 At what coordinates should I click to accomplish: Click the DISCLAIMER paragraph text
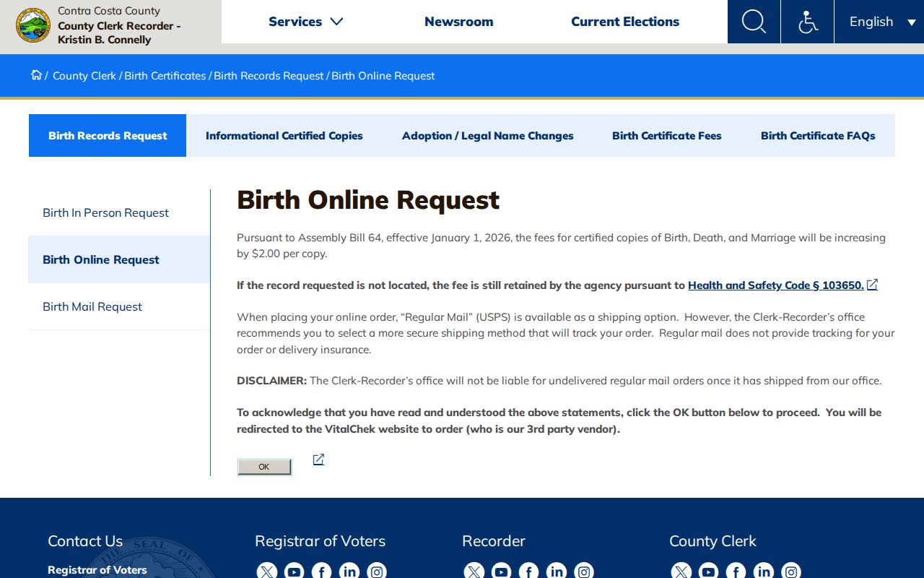[559, 381]
